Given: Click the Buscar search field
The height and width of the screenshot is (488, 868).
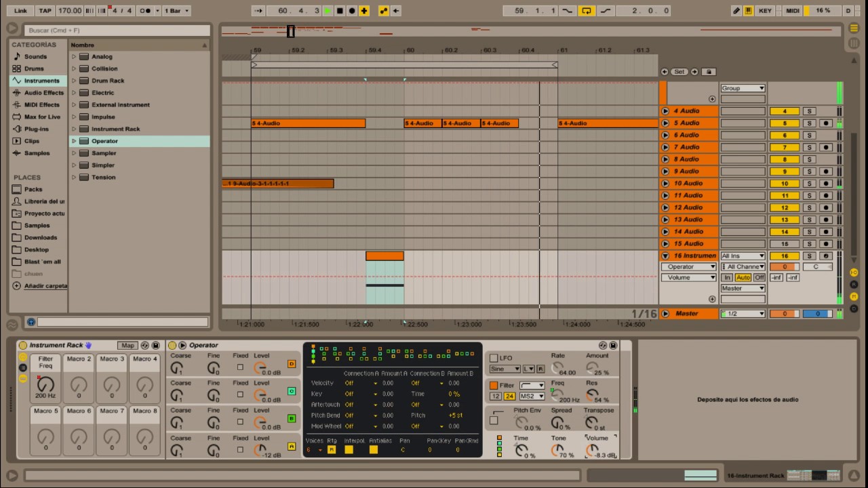Looking at the screenshot, I should [x=118, y=30].
